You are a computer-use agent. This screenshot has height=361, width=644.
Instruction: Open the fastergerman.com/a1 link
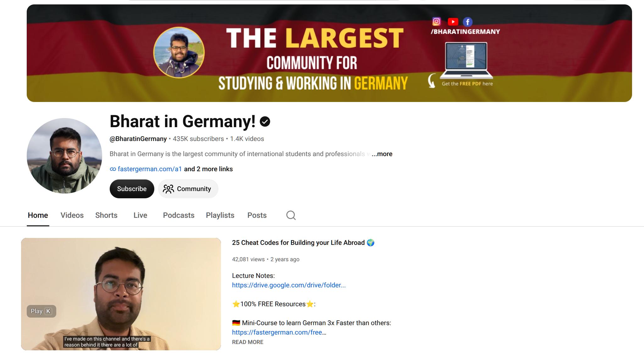point(150,169)
